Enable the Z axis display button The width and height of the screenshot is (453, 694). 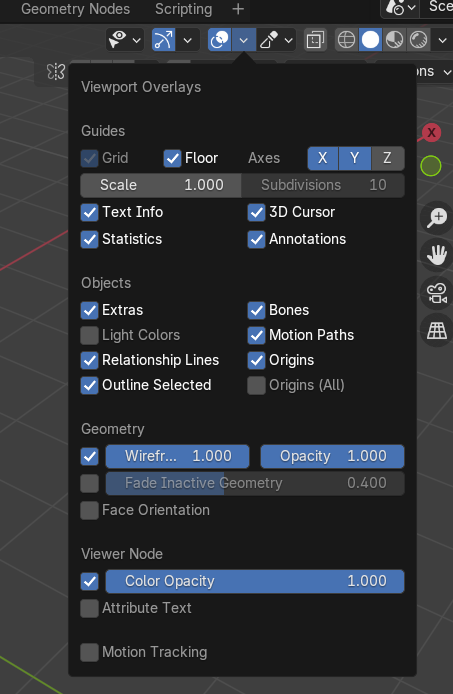coord(387,158)
